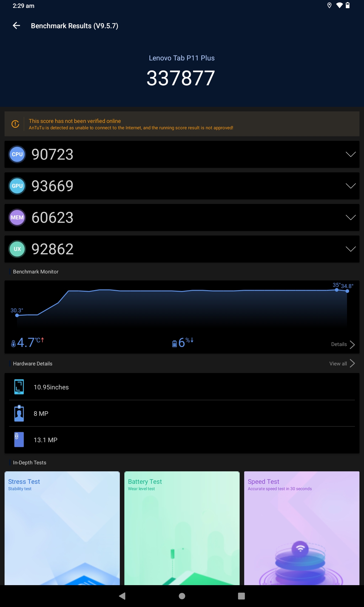Tap the front camera 8 MP icon

[x=19, y=413]
